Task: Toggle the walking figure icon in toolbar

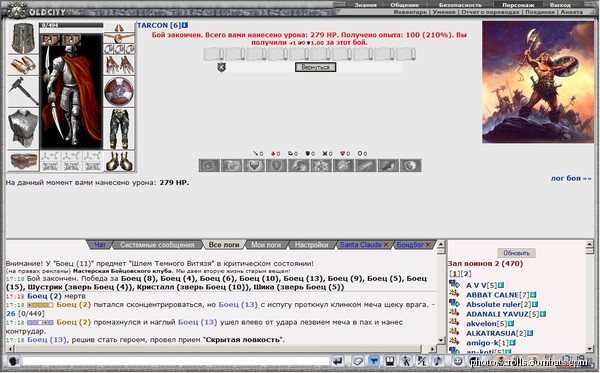Action: coord(406,361)
